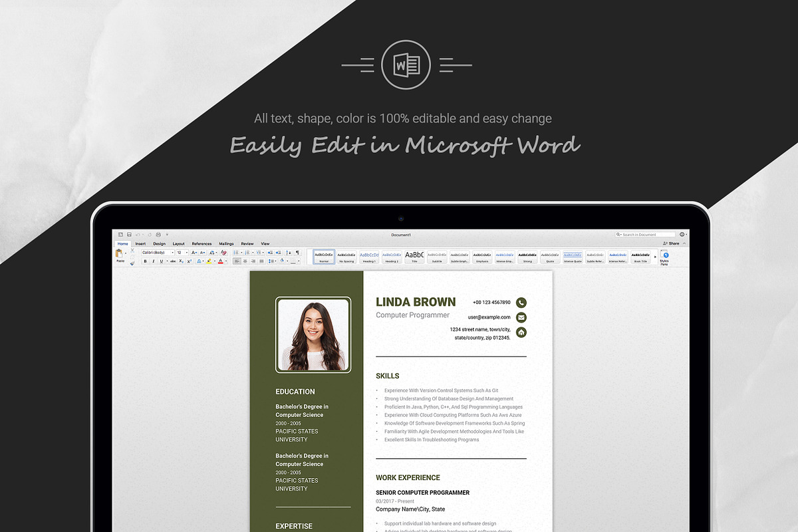Click the Increase Indent icon
Viewport: 798px width, 532px height.
[278, 253]
